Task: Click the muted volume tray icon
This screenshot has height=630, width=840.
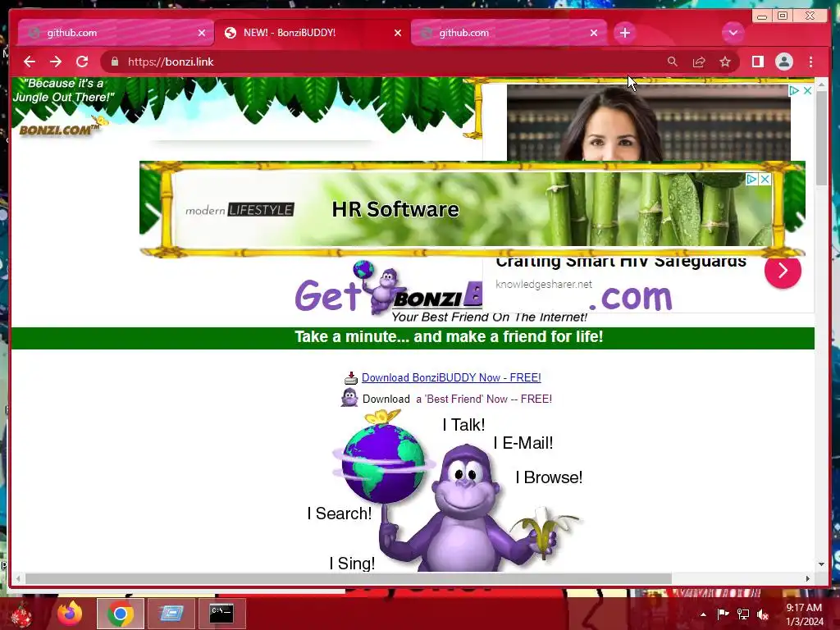Action: 763,614
